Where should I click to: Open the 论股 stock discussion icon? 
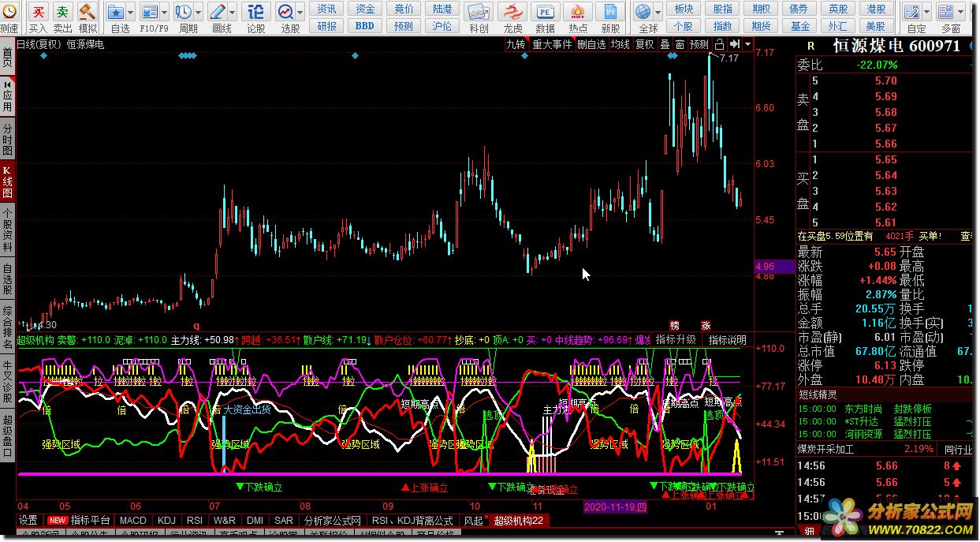(x=255, y=13)
